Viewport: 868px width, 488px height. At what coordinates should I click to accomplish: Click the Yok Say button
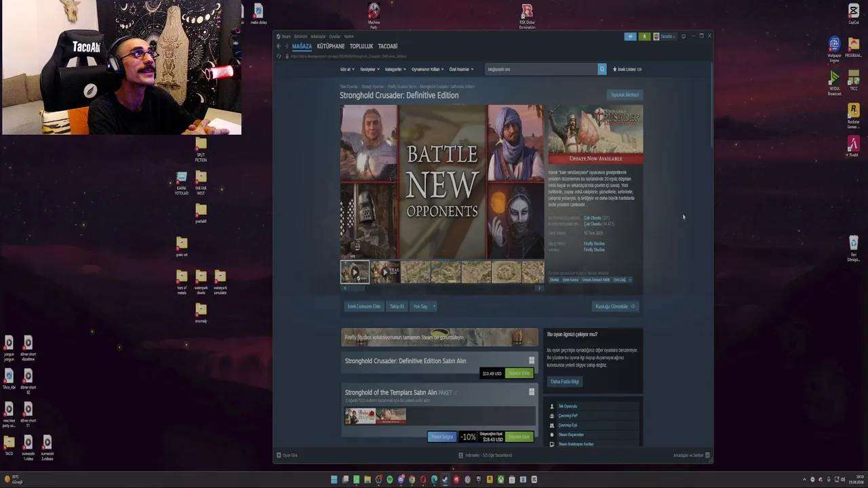(x=420, y=306)
